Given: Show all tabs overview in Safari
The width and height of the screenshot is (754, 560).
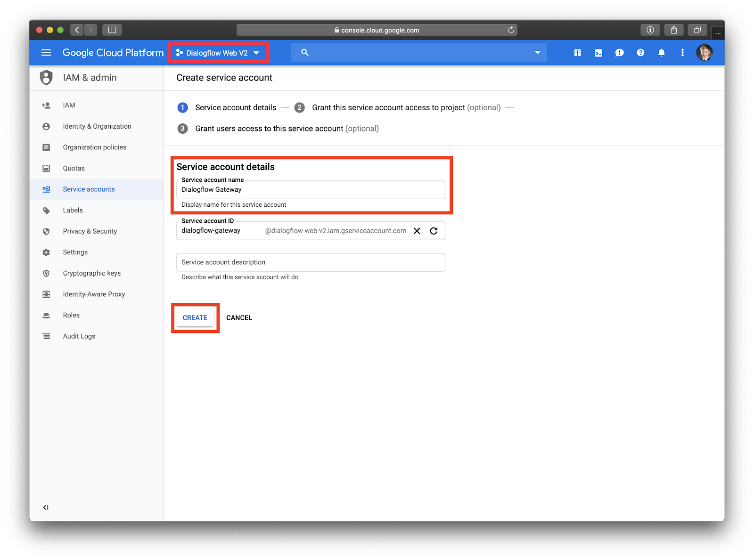Looking at the screenshot, I should [697, 30].
